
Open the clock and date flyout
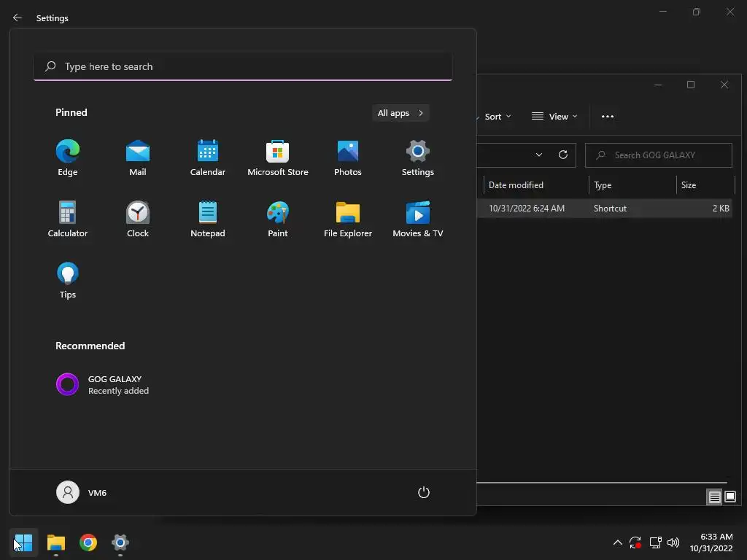(711, 542)
